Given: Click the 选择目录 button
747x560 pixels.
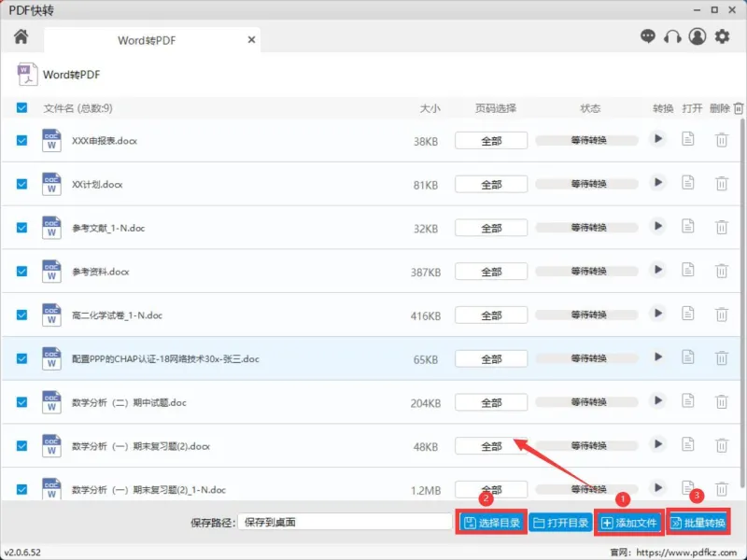Looking at the screenshot, I should tap(492, 523).
